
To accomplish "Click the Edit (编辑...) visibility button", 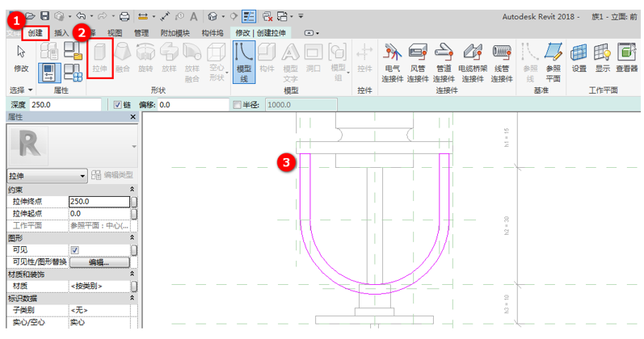I will (99, 262).
